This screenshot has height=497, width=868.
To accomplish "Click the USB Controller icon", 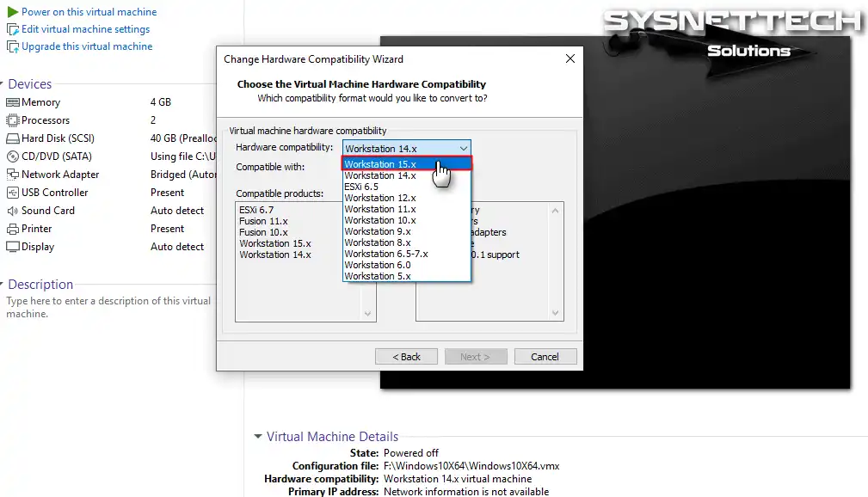I will pos(12,193).
